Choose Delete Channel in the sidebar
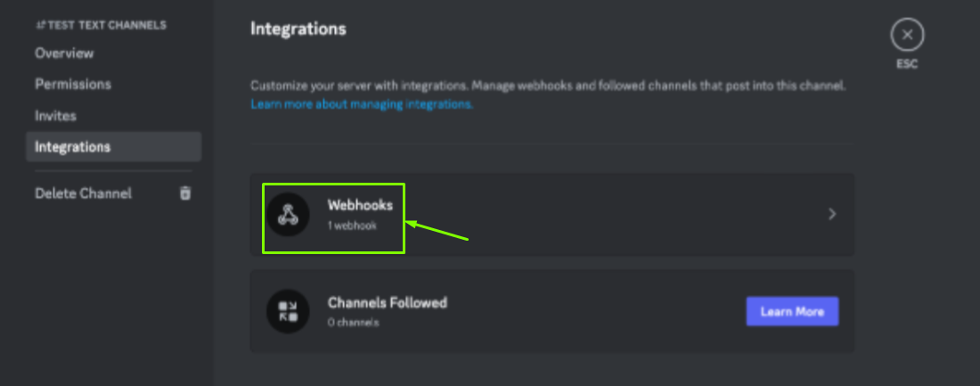 coord(83,193)
